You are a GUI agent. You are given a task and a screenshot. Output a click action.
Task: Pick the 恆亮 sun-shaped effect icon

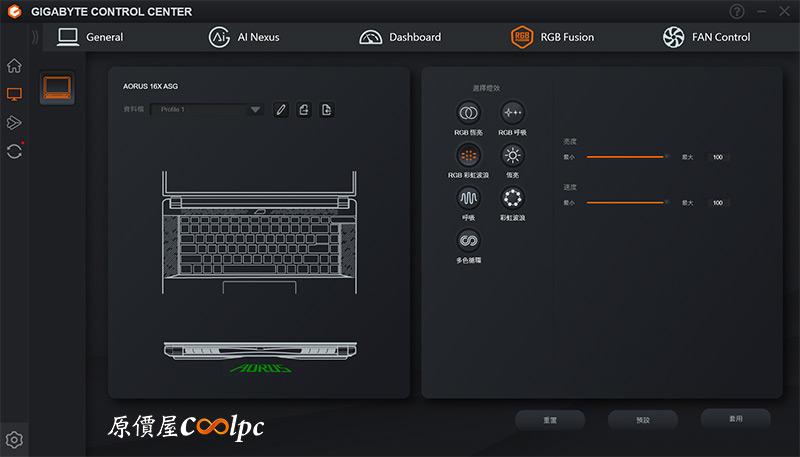[512, 155]
